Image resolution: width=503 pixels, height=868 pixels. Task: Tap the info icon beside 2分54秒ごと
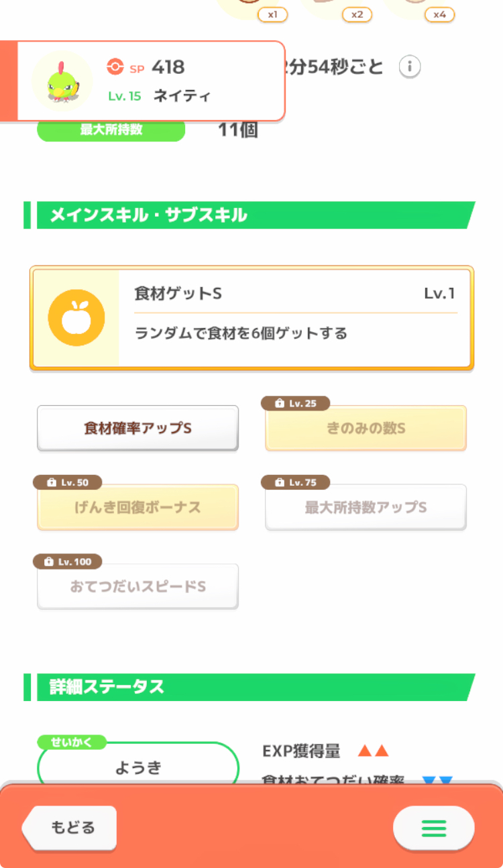pos(410,67)
